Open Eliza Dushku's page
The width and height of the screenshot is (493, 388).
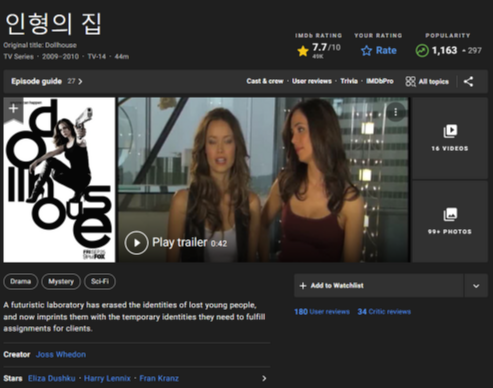tap(52, 378)
